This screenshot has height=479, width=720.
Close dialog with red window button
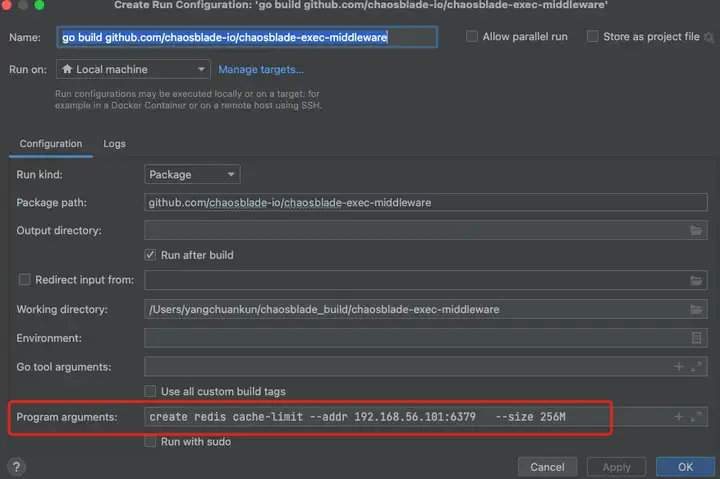(6, 5)
